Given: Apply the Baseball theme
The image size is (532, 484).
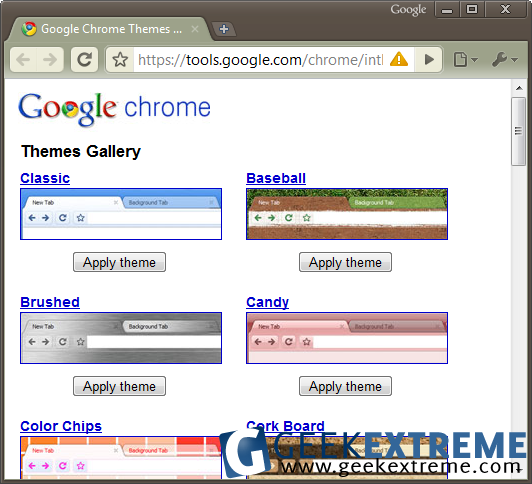Looking at the screenshot, I should point(345,262).
